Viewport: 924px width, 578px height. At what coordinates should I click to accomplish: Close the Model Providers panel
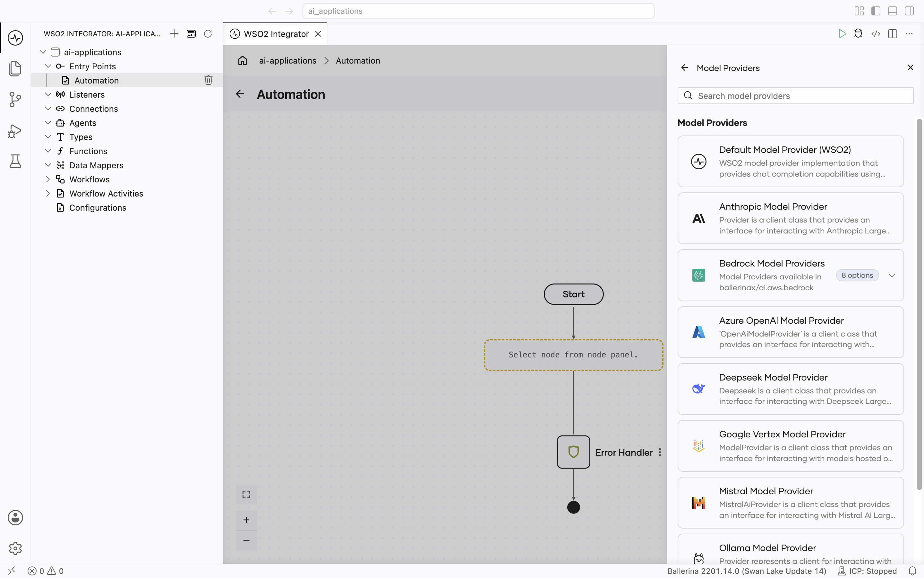point(910,68)
